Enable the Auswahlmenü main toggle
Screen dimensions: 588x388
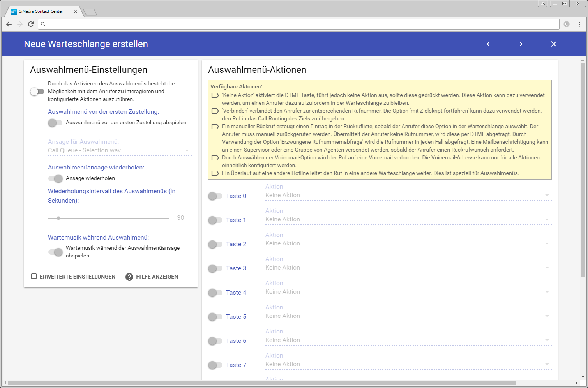[37, 92]
